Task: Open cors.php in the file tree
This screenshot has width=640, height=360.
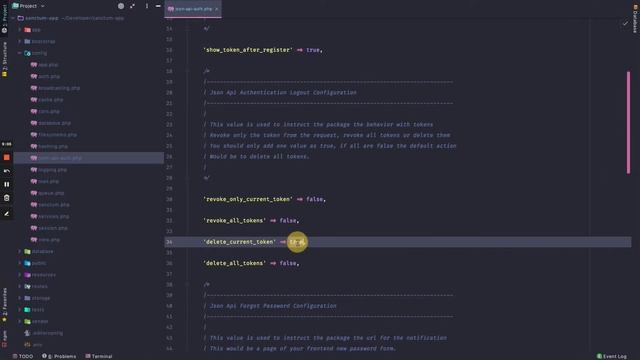Action: pos(49,111)
